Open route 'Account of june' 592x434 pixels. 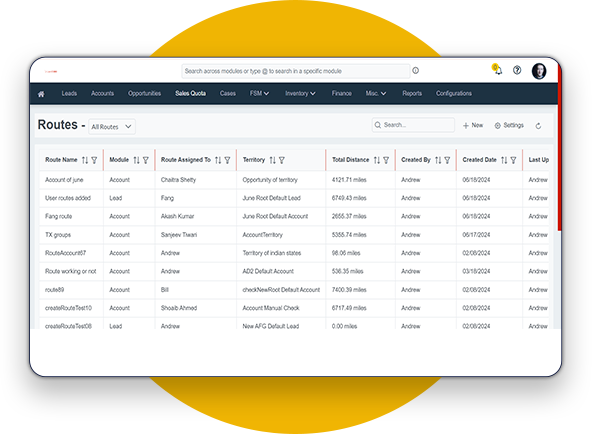tap(64, 180)
